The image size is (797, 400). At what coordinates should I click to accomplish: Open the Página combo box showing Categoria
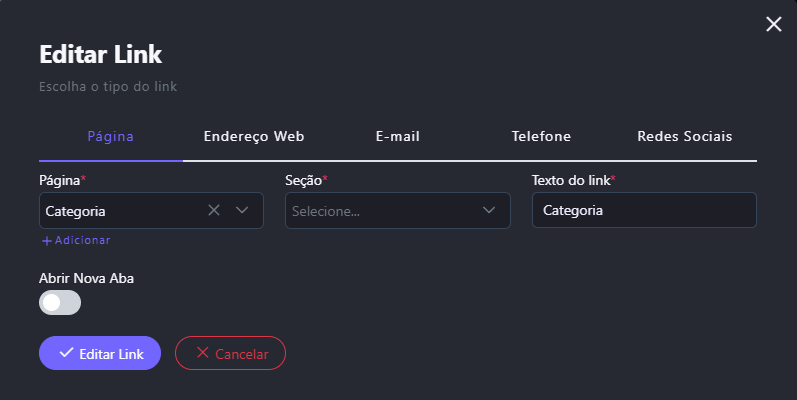tap(120, 211)
